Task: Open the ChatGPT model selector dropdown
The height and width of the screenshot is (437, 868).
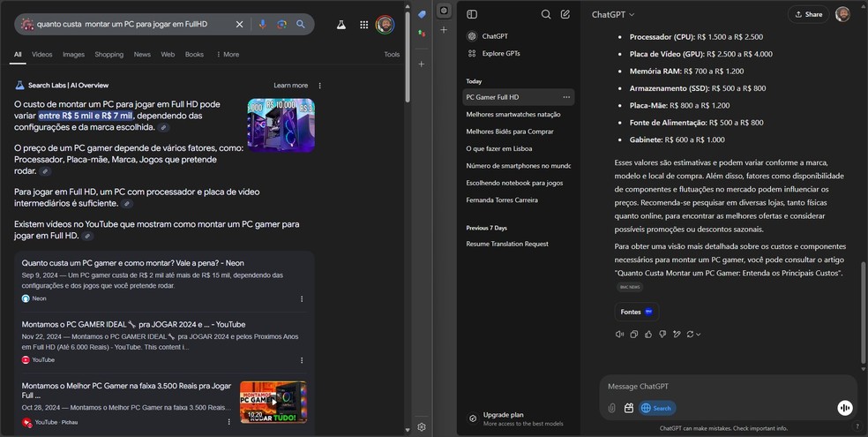Action: coord(613,14)
